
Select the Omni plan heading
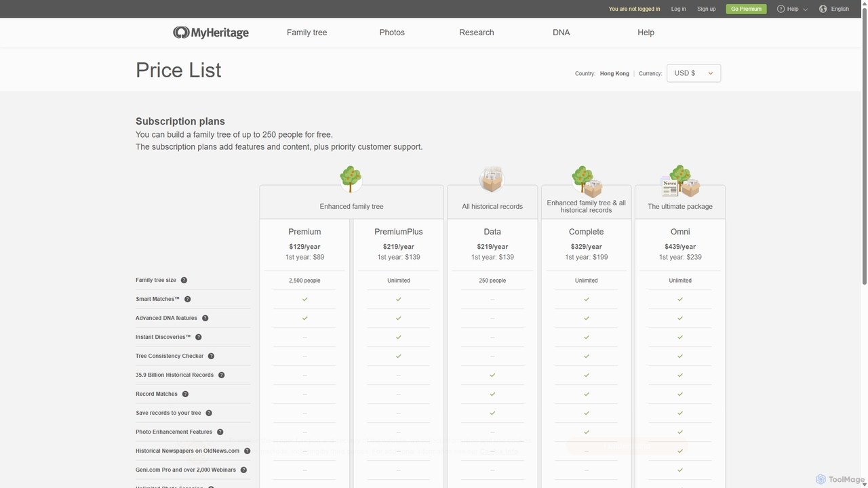tap(680, 232)
